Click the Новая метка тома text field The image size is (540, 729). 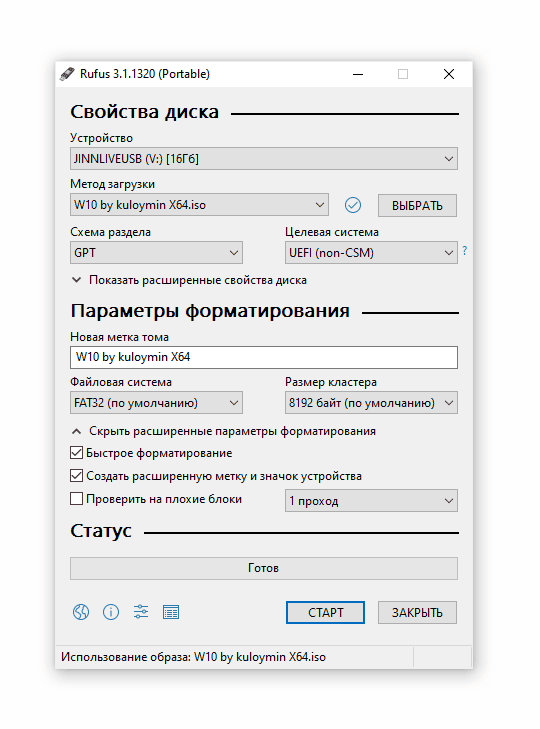(264, 357)
